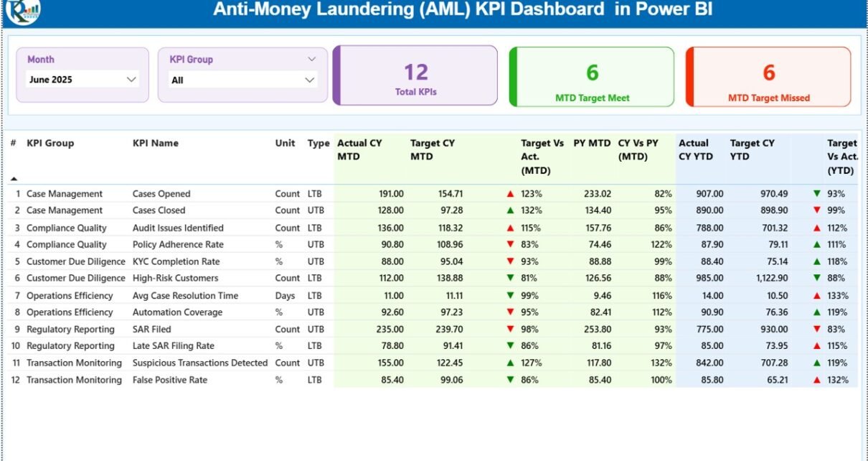Screen dimensions: 868x461
Task: Click the green MTD up arrow for Cases Closed
Action: [x=510, y=210]
